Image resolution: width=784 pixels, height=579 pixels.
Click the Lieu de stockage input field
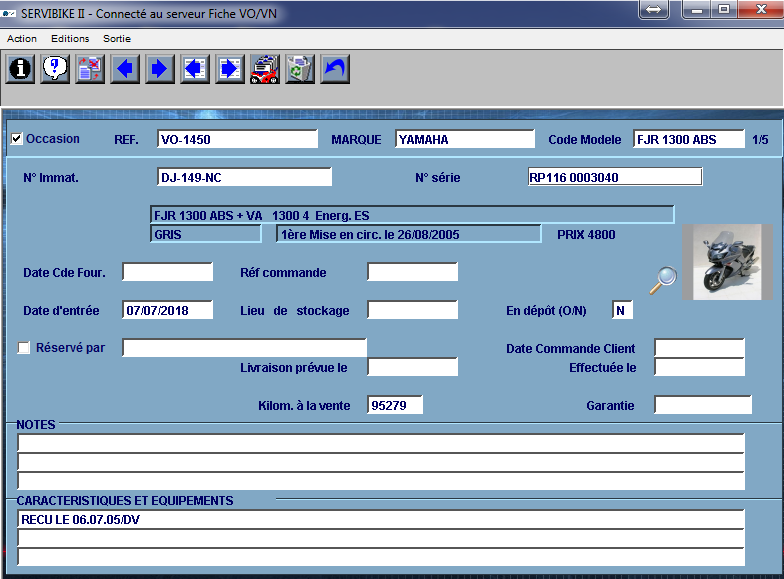[x=412, y=310]
